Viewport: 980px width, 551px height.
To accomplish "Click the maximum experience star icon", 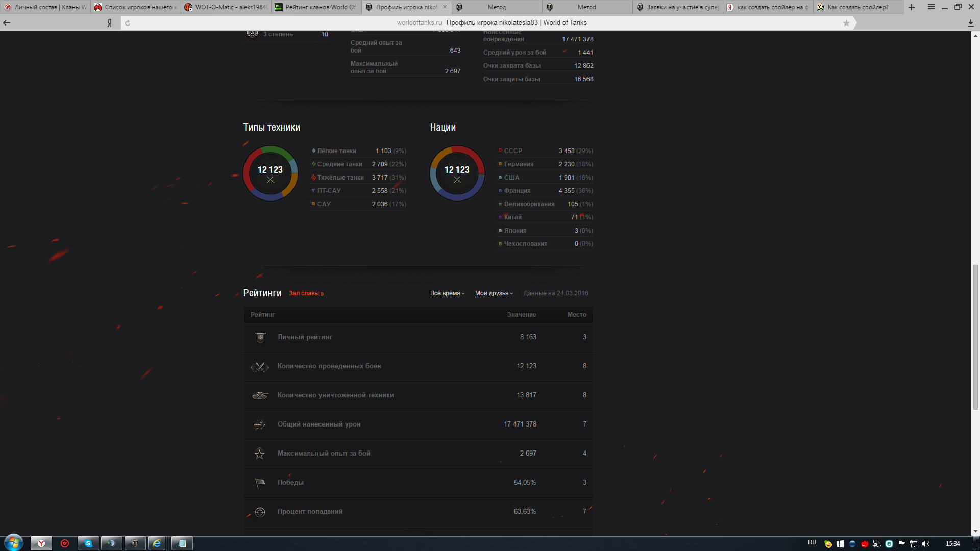I will [x=259, y=454].
